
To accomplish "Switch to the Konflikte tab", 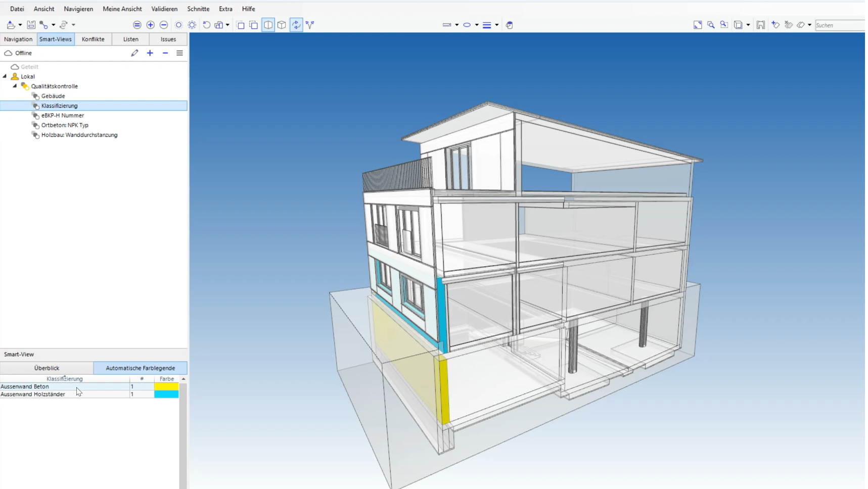I will [x=93, y=39].
